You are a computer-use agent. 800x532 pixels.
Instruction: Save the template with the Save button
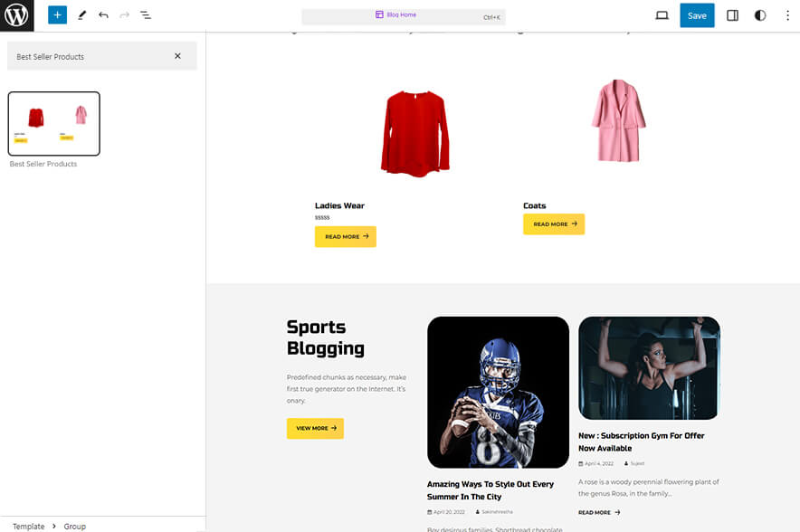click(x=697, y=14)
